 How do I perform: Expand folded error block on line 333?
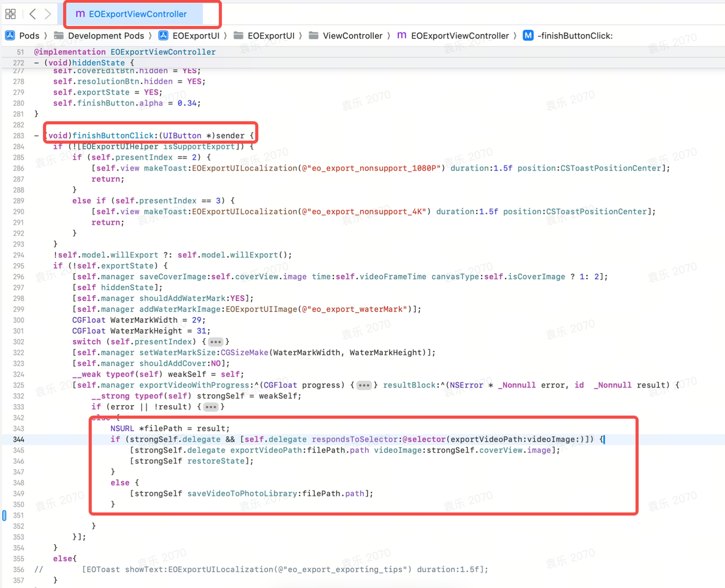pos(211,407)
